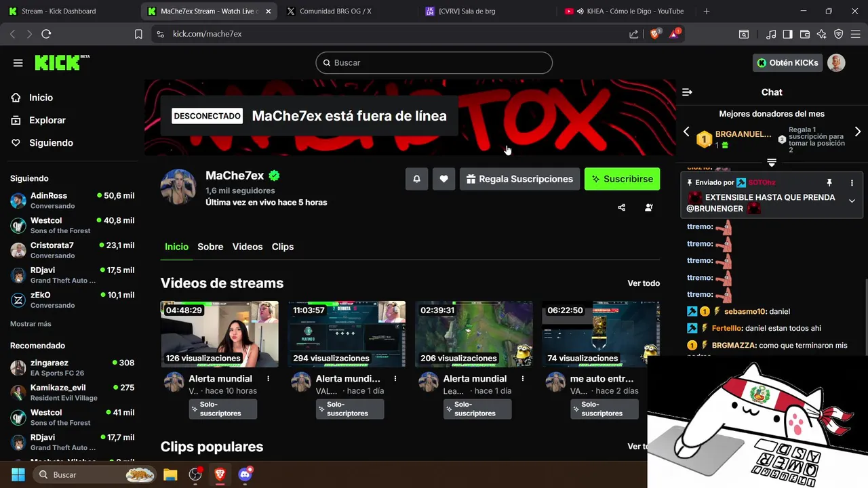This screenshot has height=488, width=868.
Task: Show next top donor
Action: tap(857, 131)
